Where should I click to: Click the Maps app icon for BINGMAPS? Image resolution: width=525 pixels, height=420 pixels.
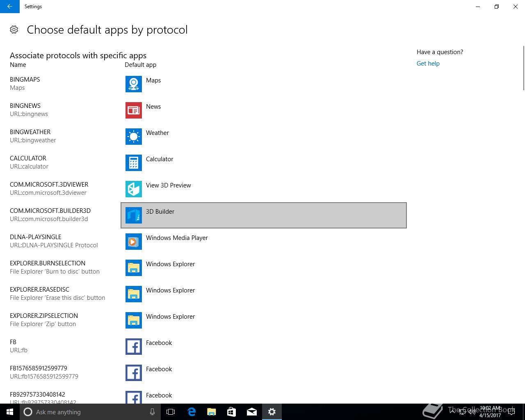click(134, 84)
